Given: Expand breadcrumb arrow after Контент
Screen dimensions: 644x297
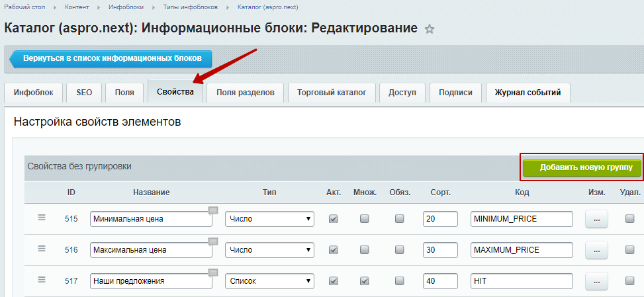Looking at the screenshot, I should tap(99, 8).
